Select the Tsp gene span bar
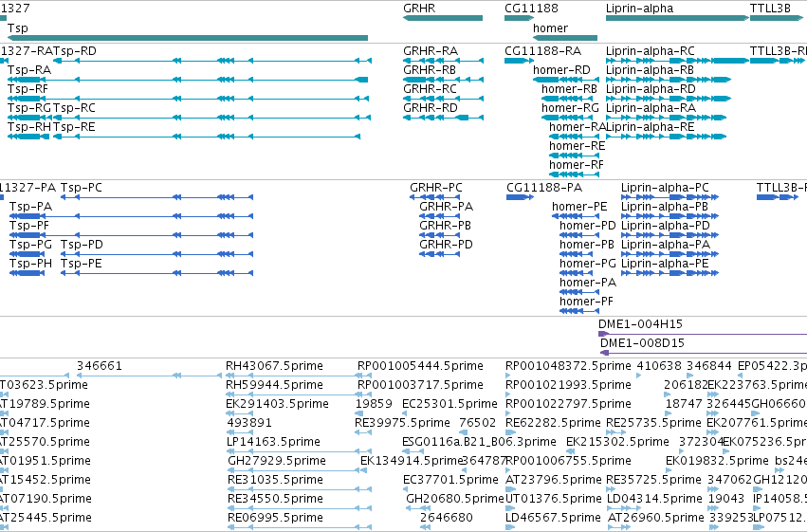Screen dimensions: 807x532 coord(188,38)
